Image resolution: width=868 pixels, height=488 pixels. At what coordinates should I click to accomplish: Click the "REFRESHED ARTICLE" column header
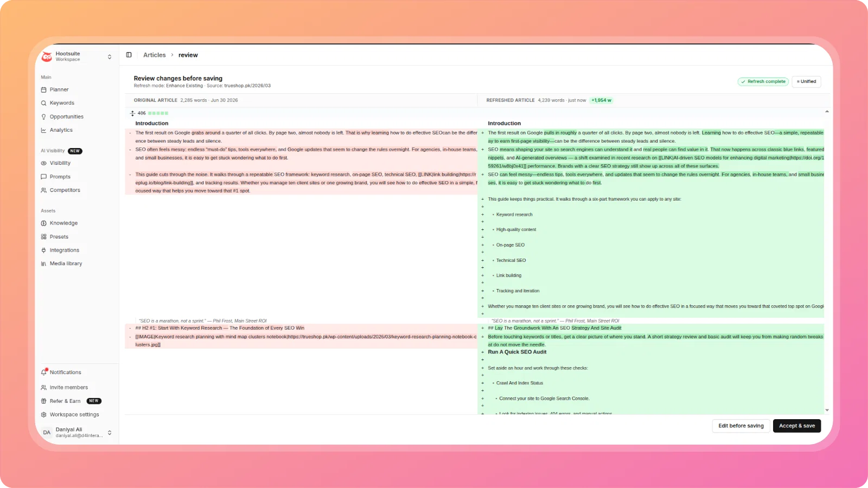[510, 100]
